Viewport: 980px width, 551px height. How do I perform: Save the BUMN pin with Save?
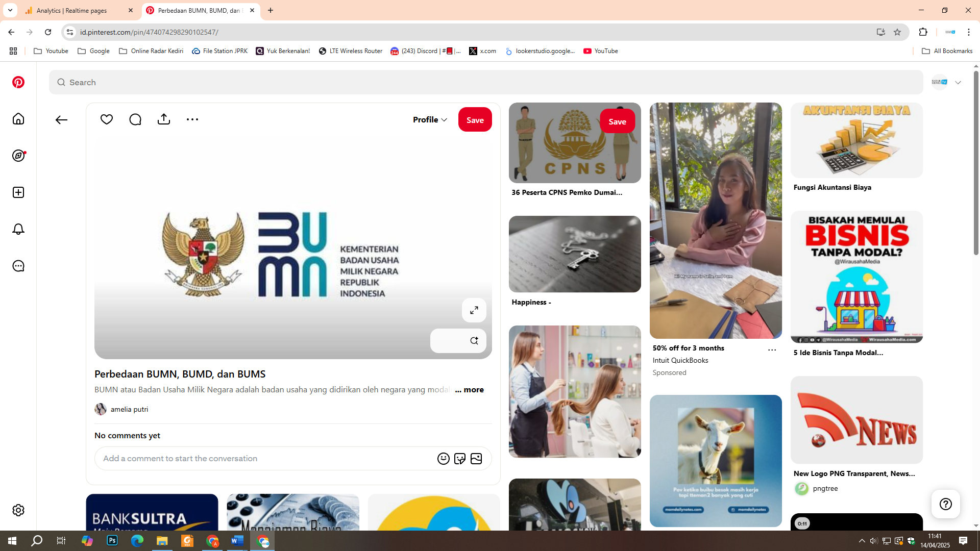click(x=475, y=120)
